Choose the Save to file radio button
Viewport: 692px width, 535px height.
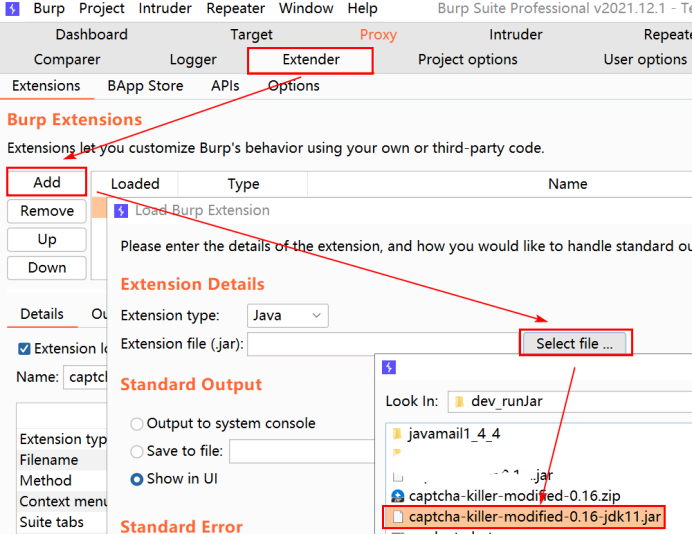point(137,451)
